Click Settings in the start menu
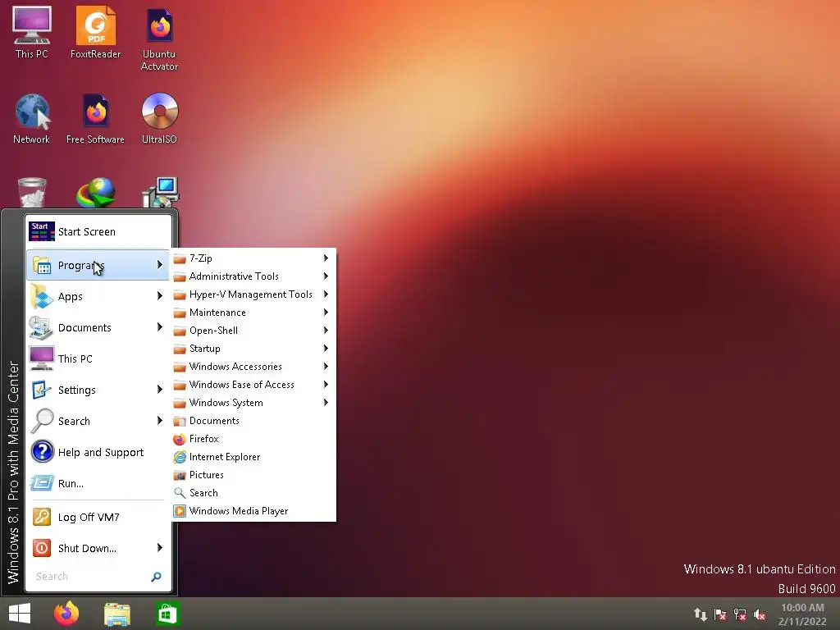The image size is (840, 630). [x=98, y=390]
